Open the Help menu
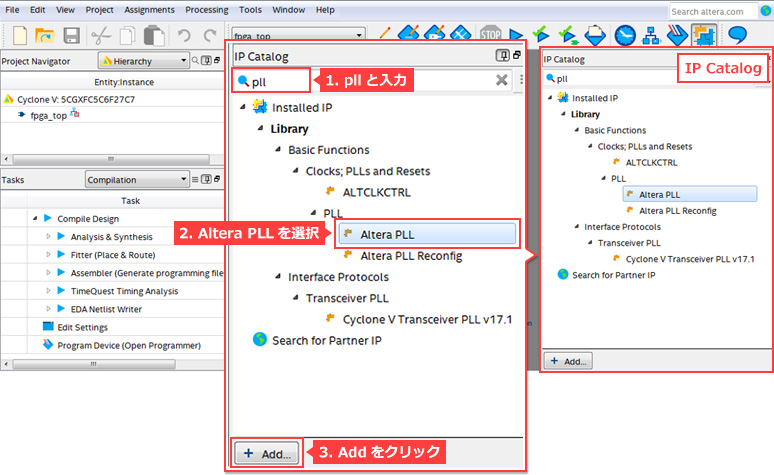774x475 pixels. click(x=325, y=9)
